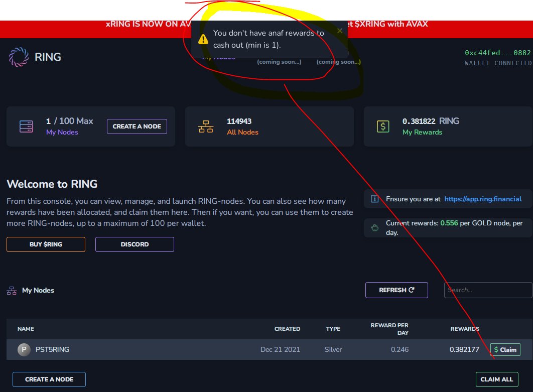Click the CREATED column header
This screenshot has width=533, height=392.
pyautogui.click(x=287, y=329)
